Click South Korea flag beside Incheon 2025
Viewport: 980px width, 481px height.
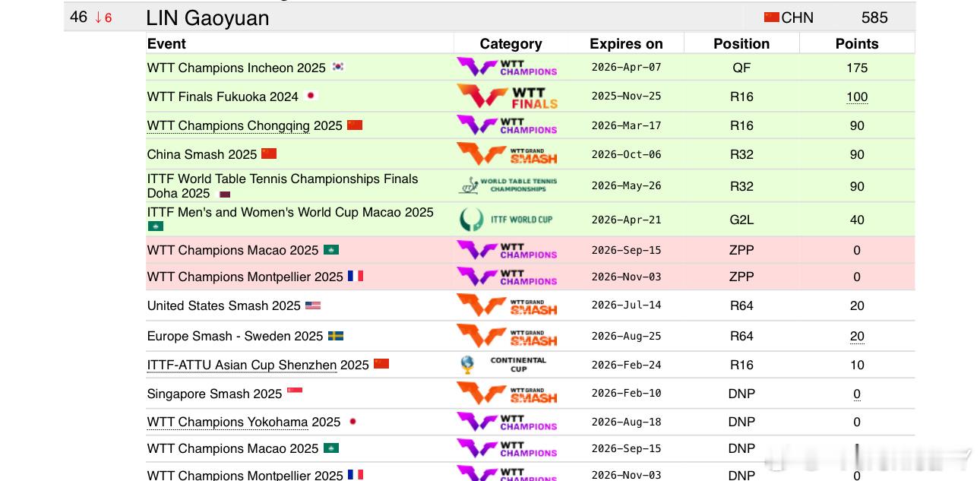(x=338, y=67)
